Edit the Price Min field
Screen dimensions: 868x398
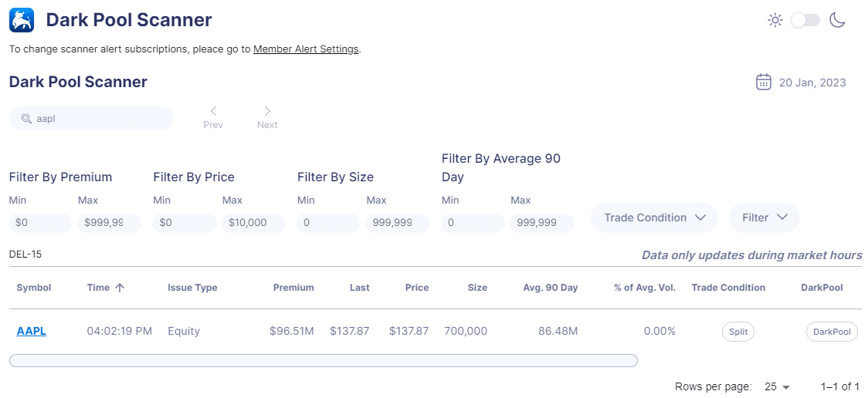185,224
